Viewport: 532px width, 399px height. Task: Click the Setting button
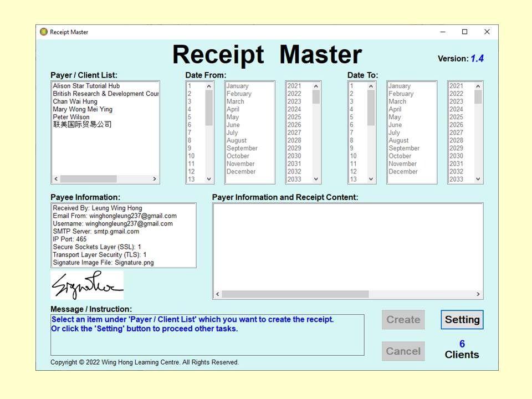point(462,320)
